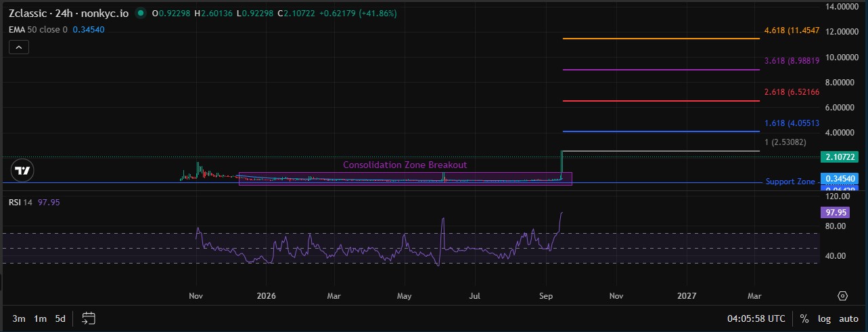
Task: Click the 14.00000 price axis label
Action: pos(840,7)
